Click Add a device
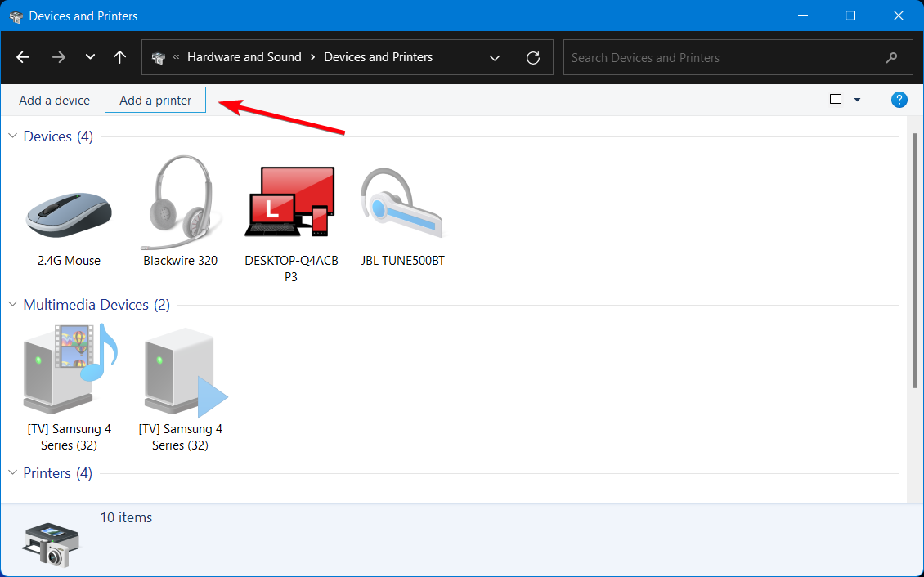The image size is (924, 577). coord(54,100)
